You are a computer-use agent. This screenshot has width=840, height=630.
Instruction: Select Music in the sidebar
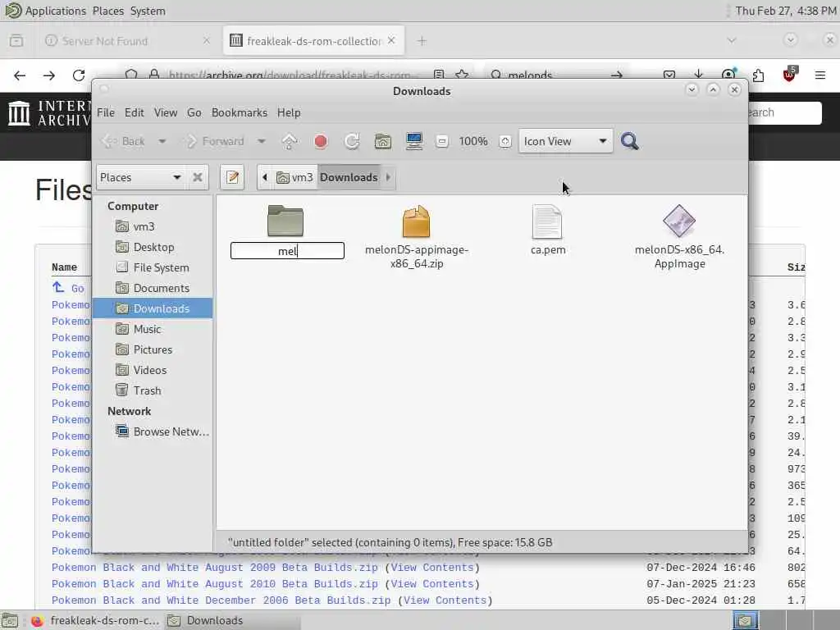[x=153, y=329]
